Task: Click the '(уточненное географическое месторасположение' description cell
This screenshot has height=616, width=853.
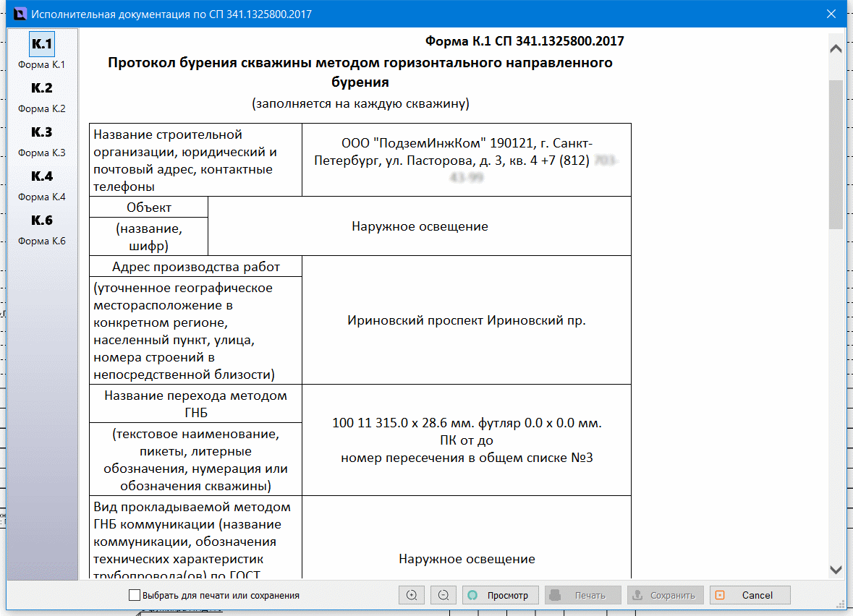Action: click(196, 331)
